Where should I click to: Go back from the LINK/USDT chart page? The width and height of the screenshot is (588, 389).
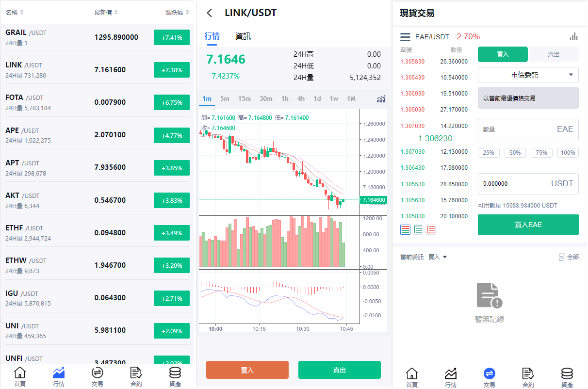[x=210, y=13]
